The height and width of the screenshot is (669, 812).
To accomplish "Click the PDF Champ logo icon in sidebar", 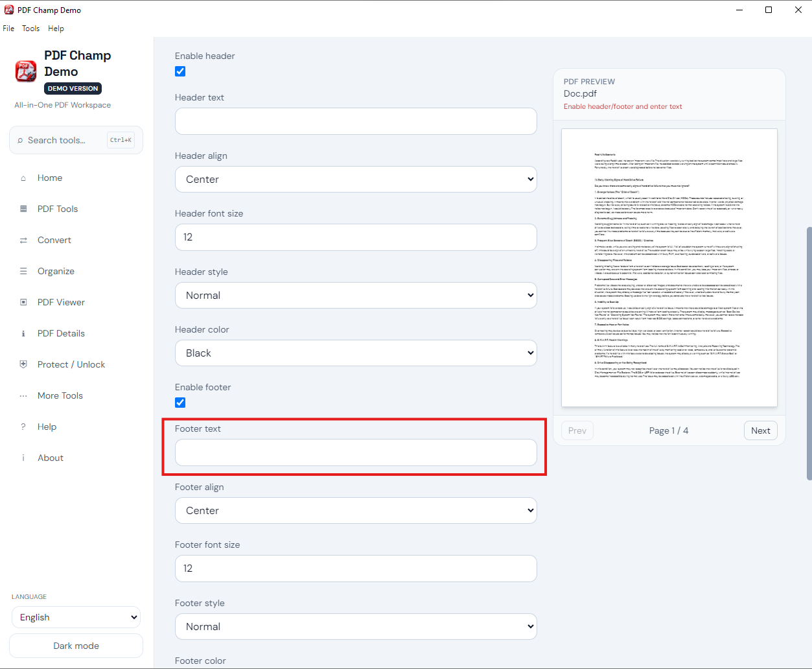I will pos(26,71).
